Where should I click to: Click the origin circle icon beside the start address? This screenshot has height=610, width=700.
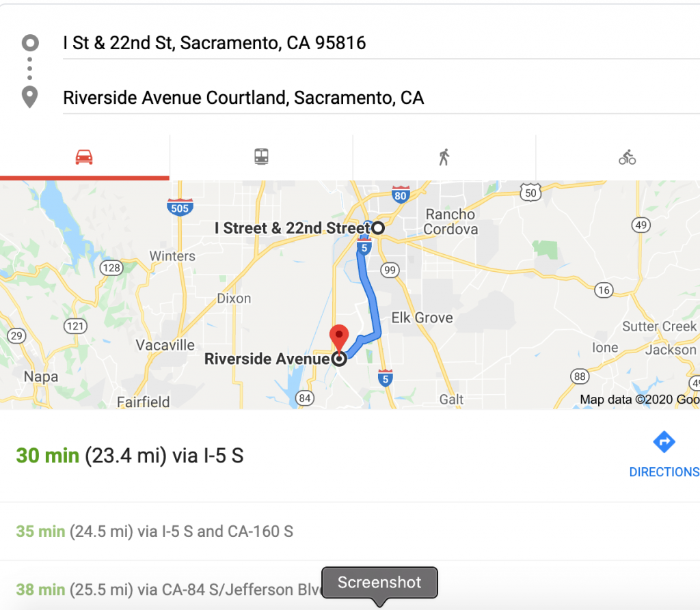(30, 44)
